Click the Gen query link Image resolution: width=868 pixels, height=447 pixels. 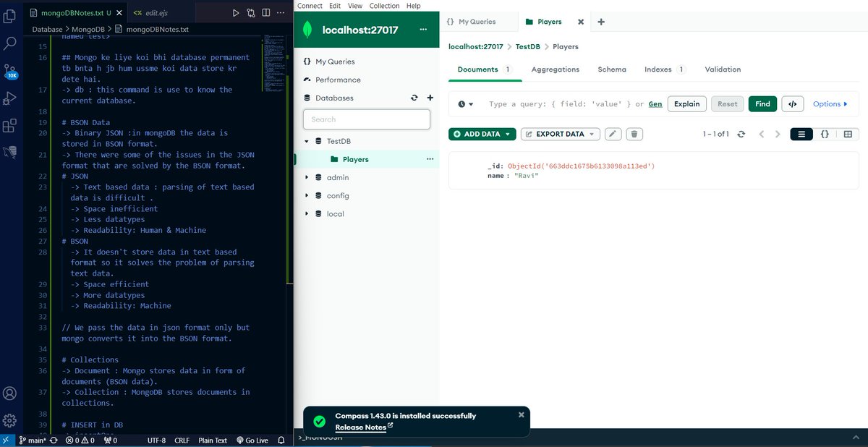coord(655,104)
